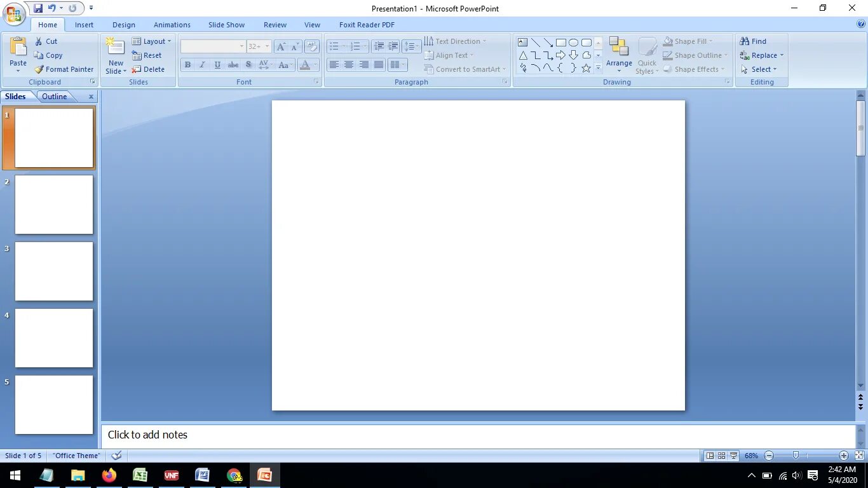Viewport: 868px width, 488px height.
Task: Click Copy in the Clipboard group
Action: pyautogui.click(x=48, y=55)
